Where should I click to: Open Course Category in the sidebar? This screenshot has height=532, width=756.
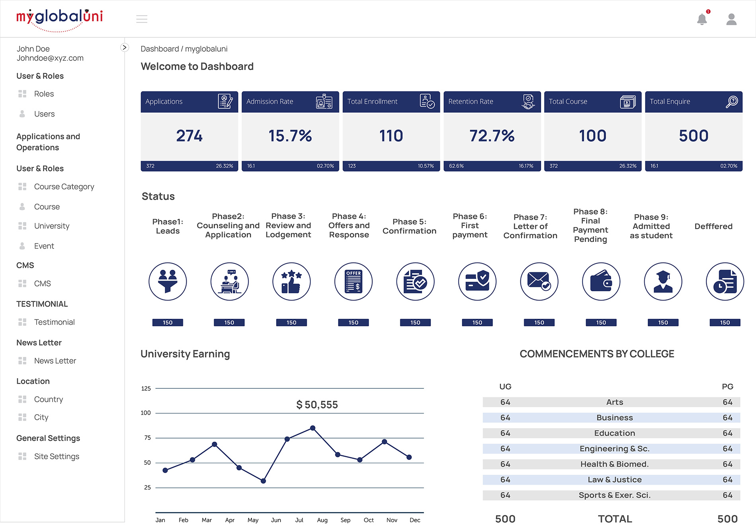[64, 187]
